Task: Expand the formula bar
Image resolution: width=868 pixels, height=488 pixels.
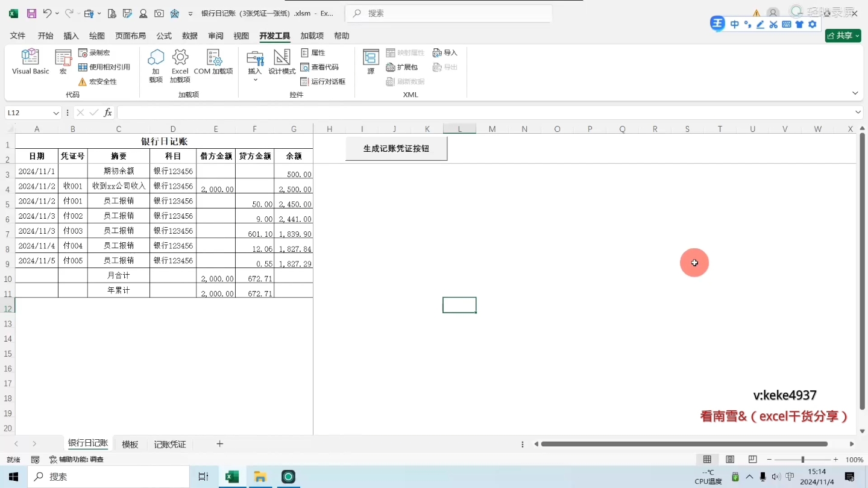Action: pos(858,113)
